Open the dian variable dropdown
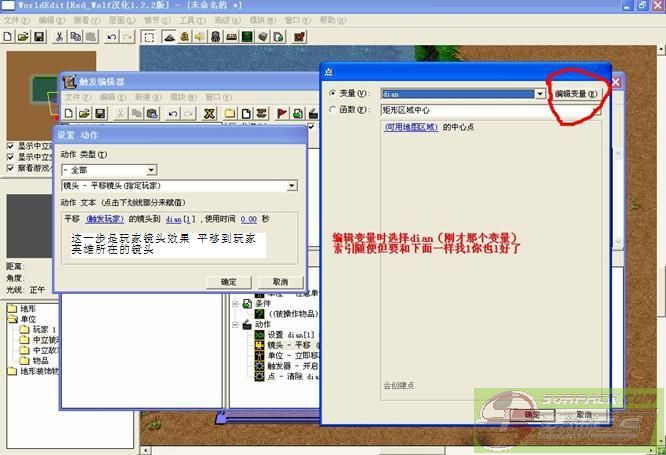666x455 pixels. (540, 93)
